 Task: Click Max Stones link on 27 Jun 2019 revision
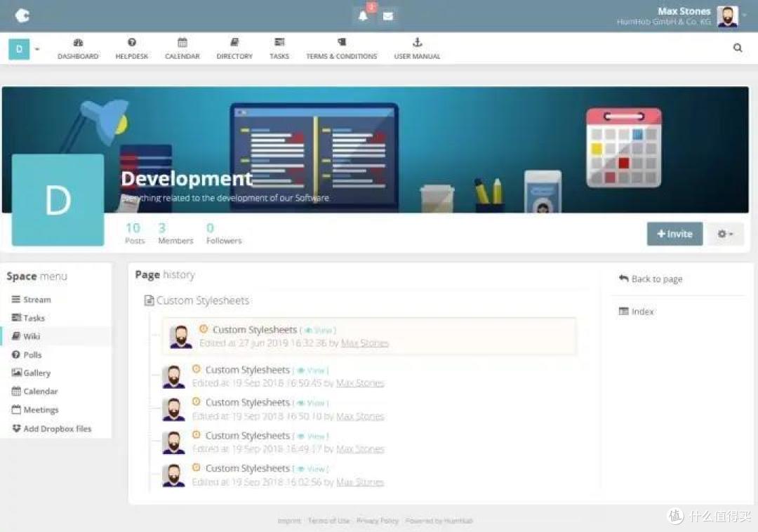(365, 343)
